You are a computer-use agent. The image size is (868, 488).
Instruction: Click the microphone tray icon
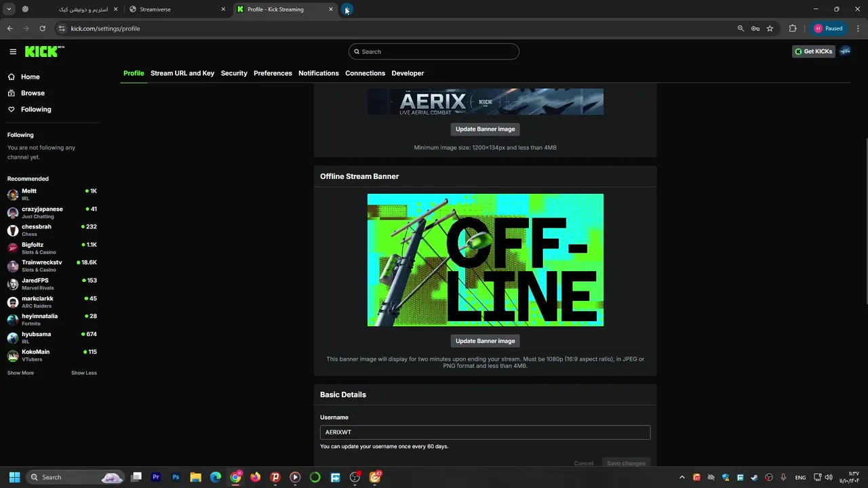click(x=783, y=477)
